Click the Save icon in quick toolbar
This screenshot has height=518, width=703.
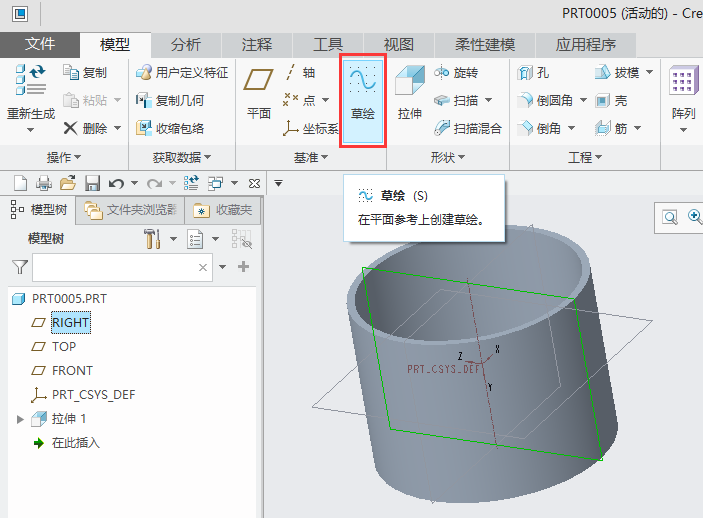point(92,183)
